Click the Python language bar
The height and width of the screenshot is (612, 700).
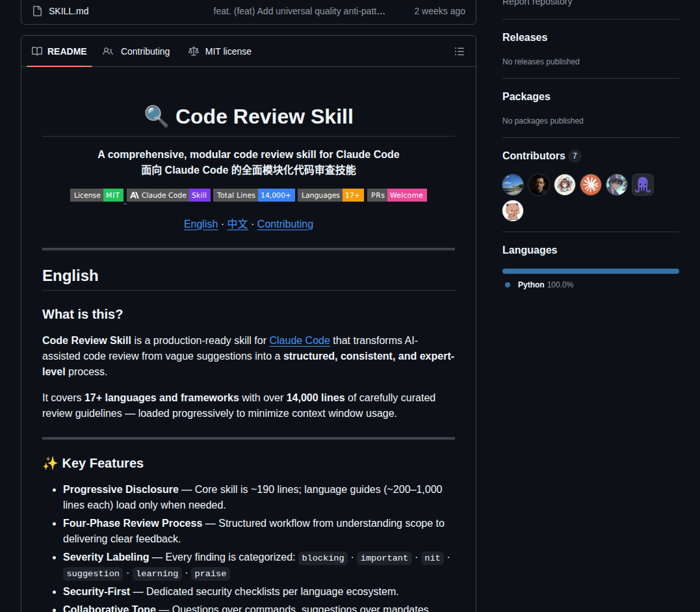(590, 271)
